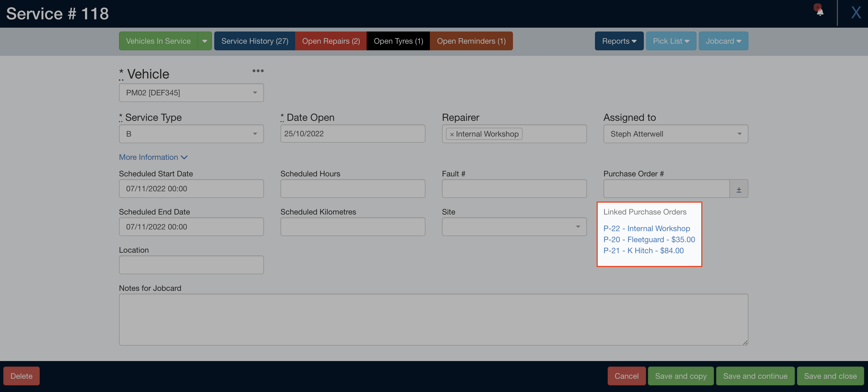Collapse the More Information section

pos(153,157)
